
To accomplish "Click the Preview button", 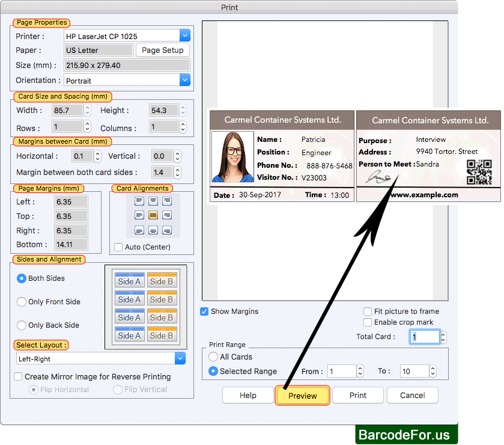I will pyautogui.click(x=302, y=395).
